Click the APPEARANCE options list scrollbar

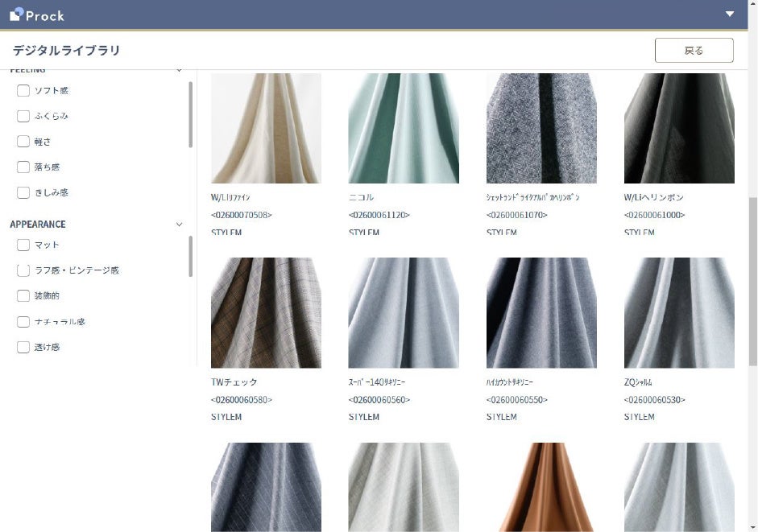(190, 256)
